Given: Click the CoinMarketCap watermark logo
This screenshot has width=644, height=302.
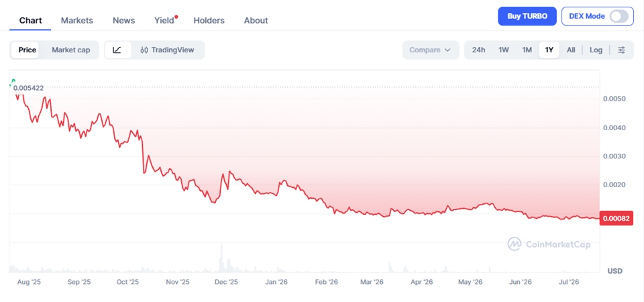Looking at the screenshot, I should coord(549,244).
